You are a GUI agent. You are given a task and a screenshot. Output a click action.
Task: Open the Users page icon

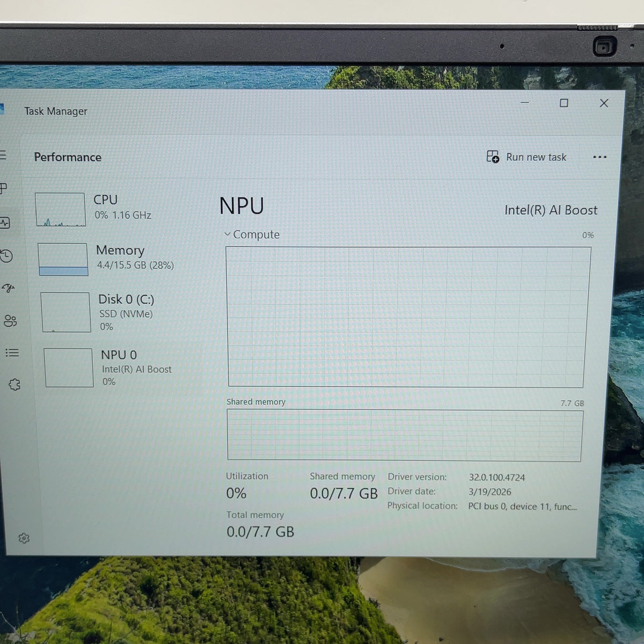(x=11, y=321)
